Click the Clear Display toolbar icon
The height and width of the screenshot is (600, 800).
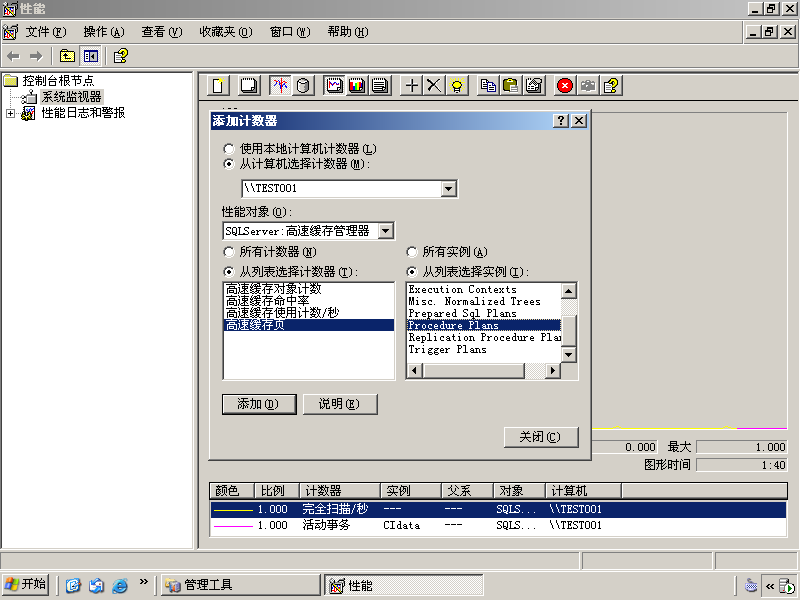click(x=249, y=86)
